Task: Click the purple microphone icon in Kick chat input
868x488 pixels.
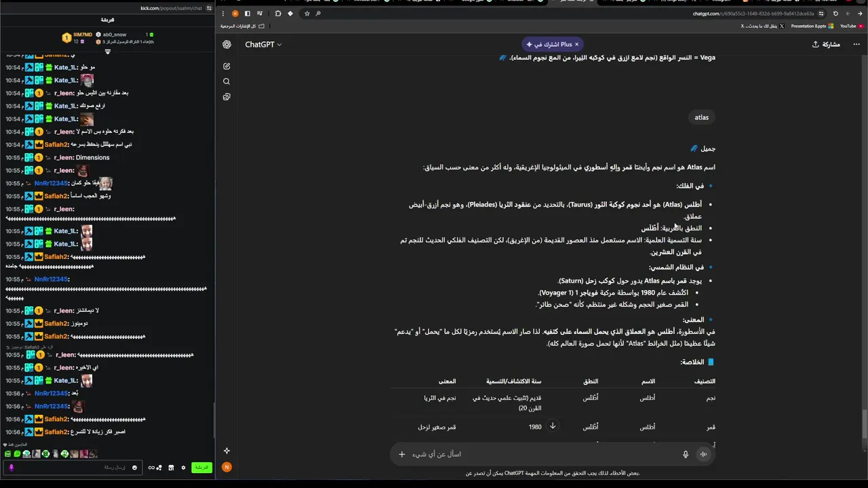Action: (11, 468)
